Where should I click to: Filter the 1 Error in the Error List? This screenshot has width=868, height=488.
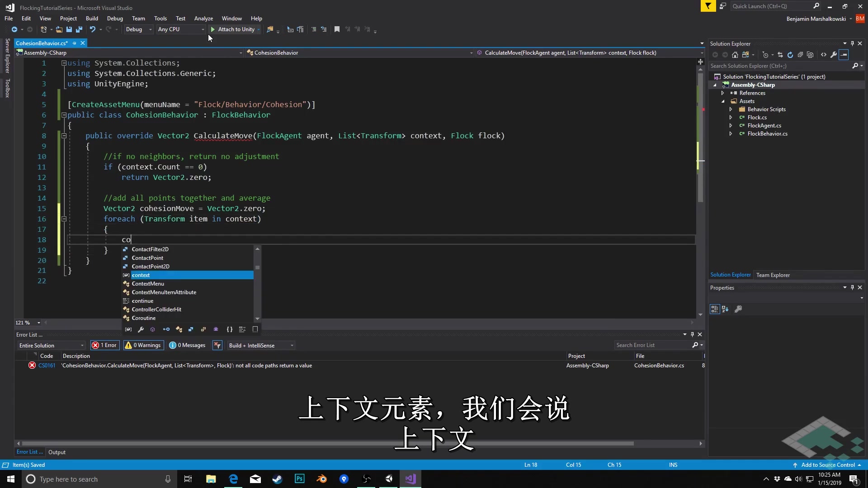click(104, 345)
